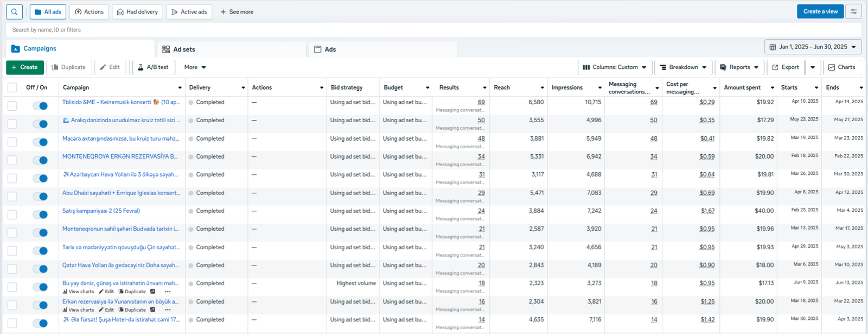This screenshot has height=334, width=868.
Task: Click the Edit pencil toolbar button
Action: tap(110, 67)
